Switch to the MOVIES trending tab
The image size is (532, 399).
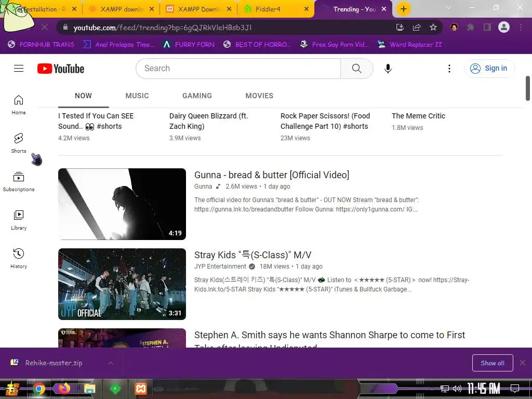click(x=259, y=96)
